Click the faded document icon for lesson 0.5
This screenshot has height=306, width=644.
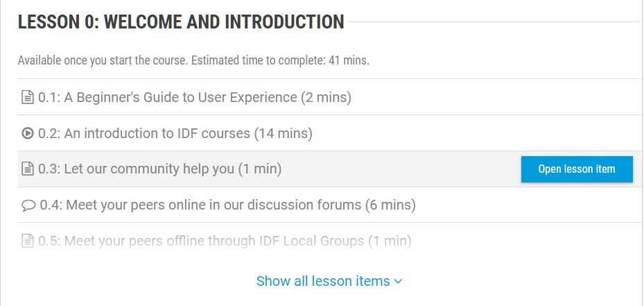[x=28, y=241]
